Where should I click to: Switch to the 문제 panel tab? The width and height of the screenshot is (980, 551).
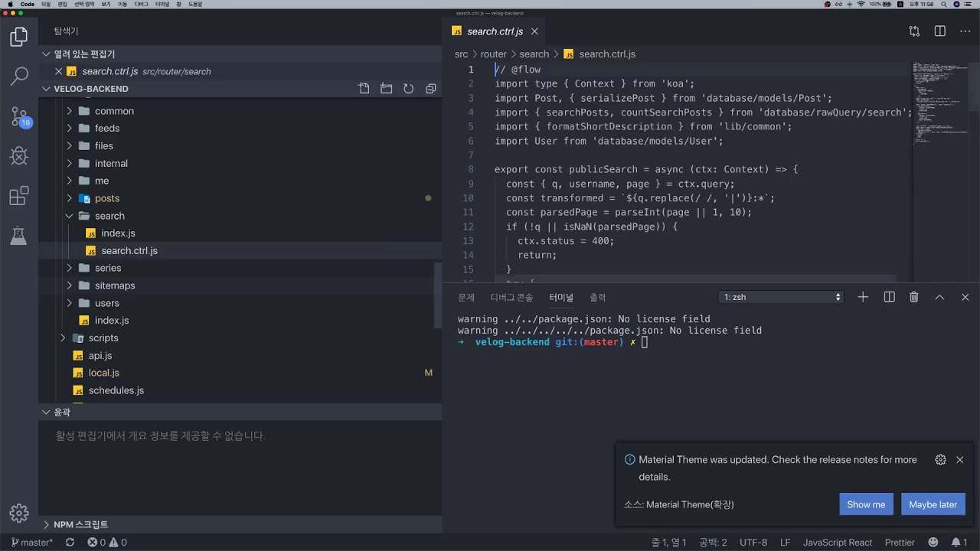point(466,298)
